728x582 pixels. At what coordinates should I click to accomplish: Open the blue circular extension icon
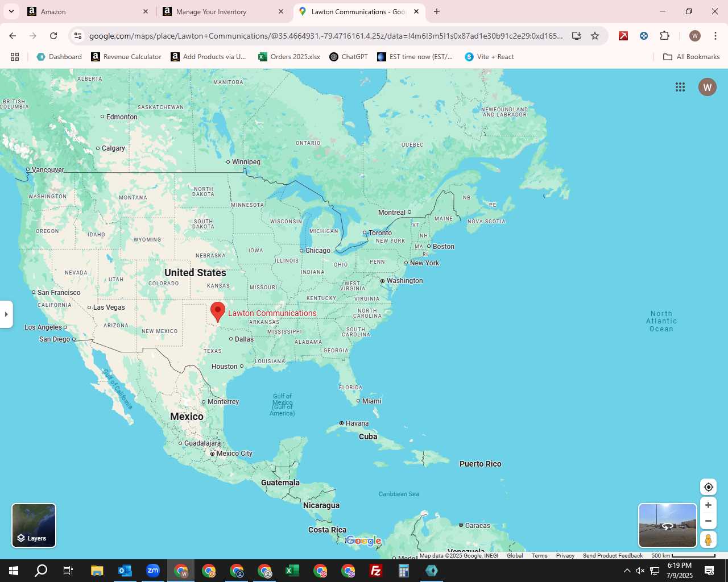coord(644,36)
